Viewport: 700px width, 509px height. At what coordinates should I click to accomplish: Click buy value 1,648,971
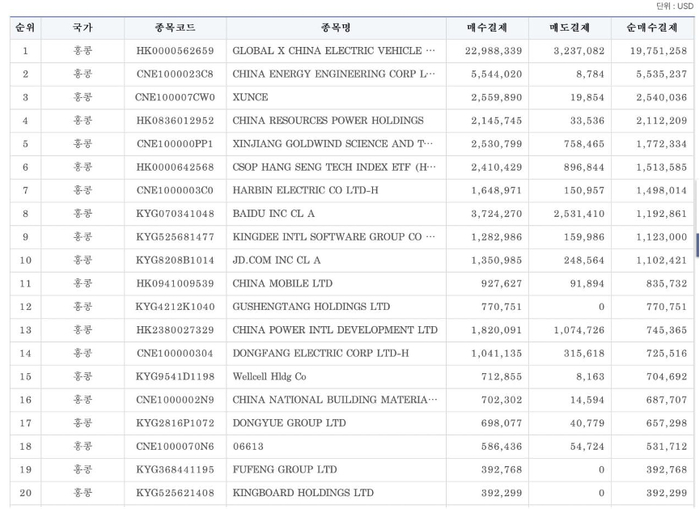pyautogui.click(x=496, y=190)
